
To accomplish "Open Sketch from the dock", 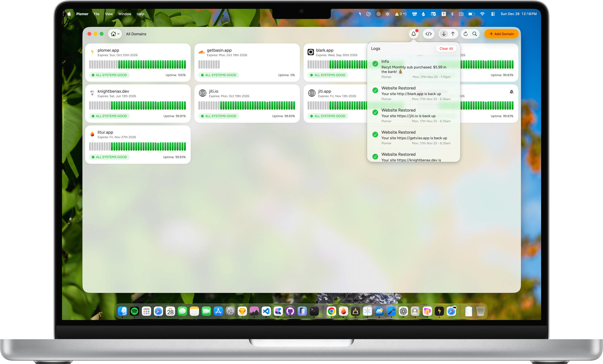I will point(242,311).
